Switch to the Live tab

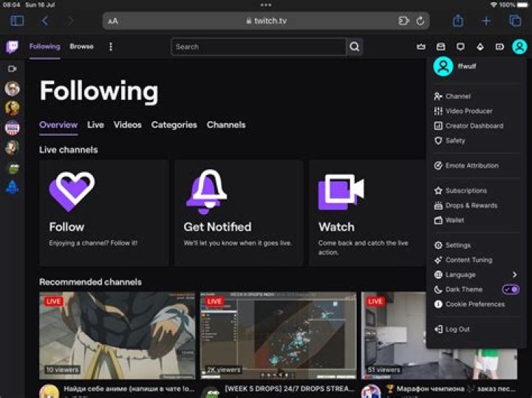coord(95,125)
